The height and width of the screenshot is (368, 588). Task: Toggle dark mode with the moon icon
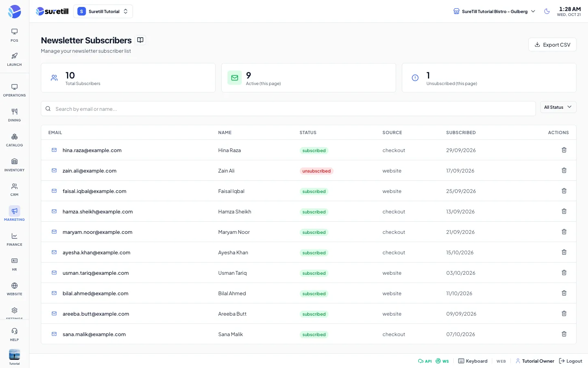point(547,11)
